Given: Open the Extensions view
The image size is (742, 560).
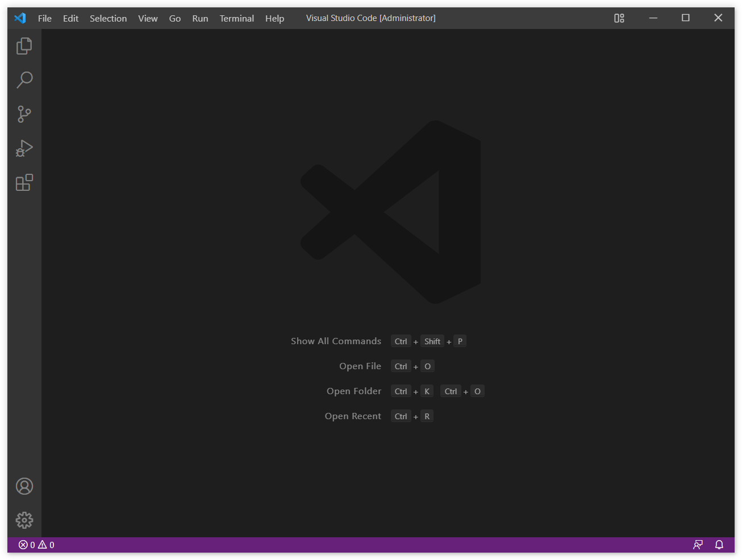Looking at the screenshot, I should [24, 182].
